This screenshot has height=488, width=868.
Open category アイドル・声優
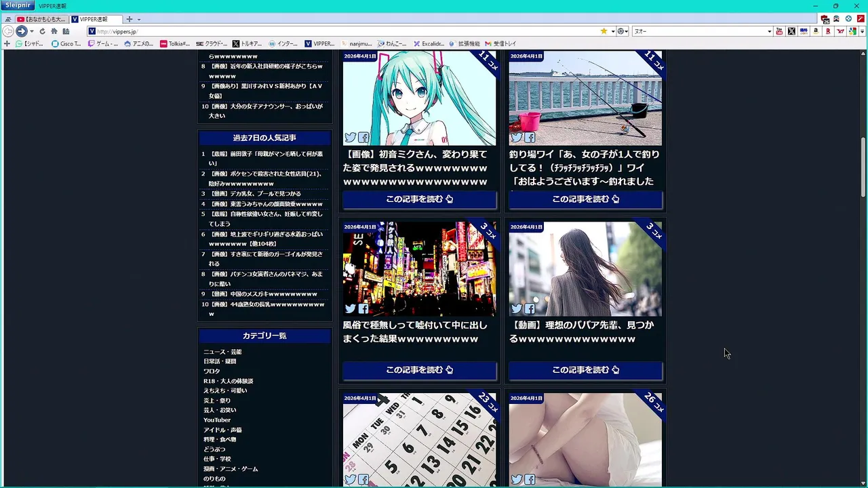(222, 430)
